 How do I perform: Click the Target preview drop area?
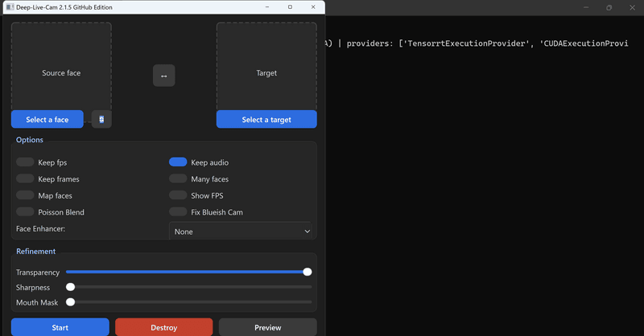pos(266,67)
